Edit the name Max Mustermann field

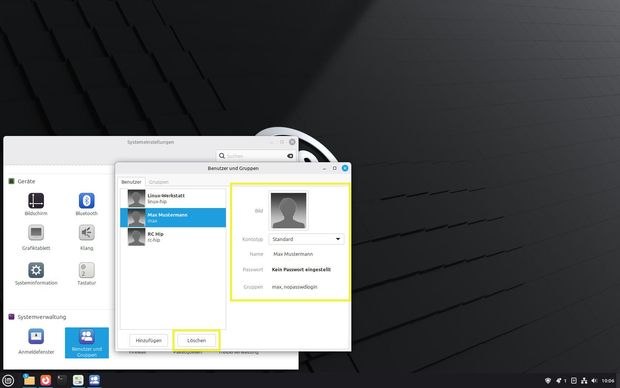tap(293, 254)
